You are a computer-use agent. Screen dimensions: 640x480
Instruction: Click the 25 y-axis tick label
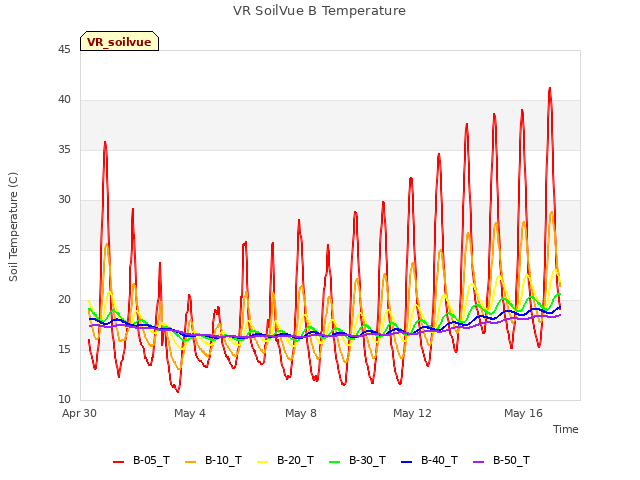(x=64, y=250)
